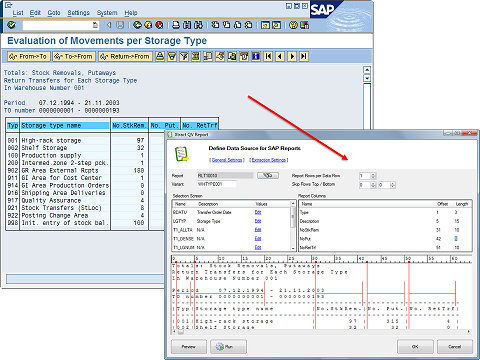Click Cancel in the QV Report dialog
The image size is (480, 360).
[455, 347]
